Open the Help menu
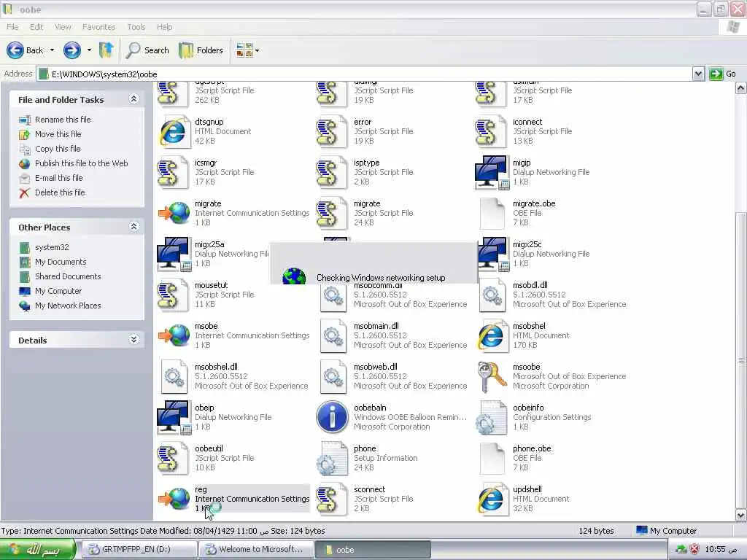Image resolution: width=747 pixels, height=560 pixels. pyautogui.click(x=164, y=27)
